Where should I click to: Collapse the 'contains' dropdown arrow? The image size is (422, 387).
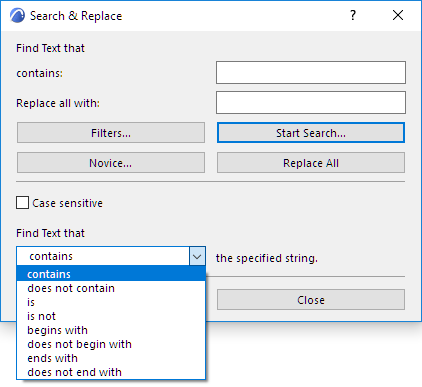[197, 256]
